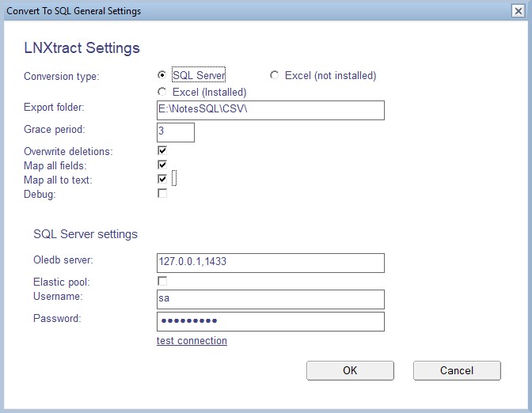The width and height of the screenshot is (532, 413).
Task: Click the SQL Server settings section heading
Action: point(85,234)
